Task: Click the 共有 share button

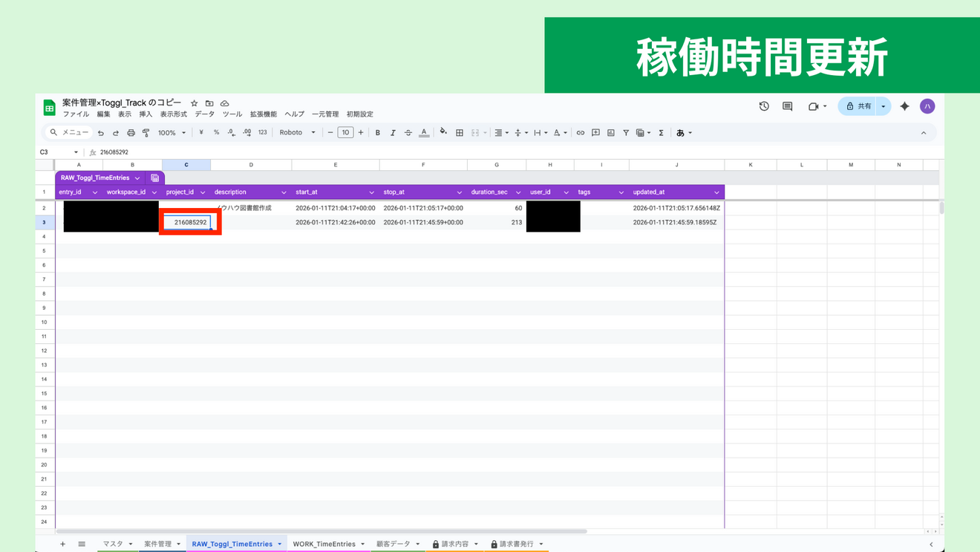Action: coord(858,106)
